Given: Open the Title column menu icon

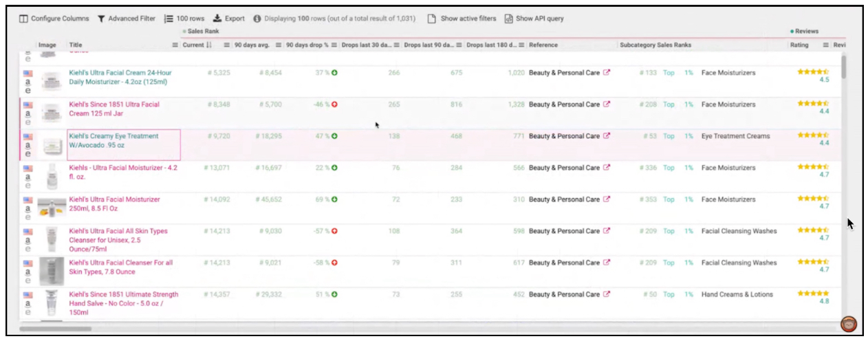Looking at the screenshot, I should coord(175,45).
